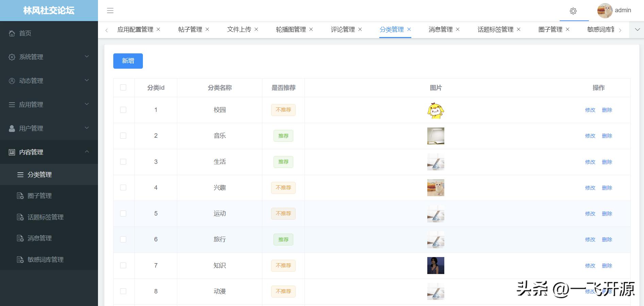Viewport: 644px width, 306px height.
Task: Select the 用户管理 user icon
Action: click(11, 128)
